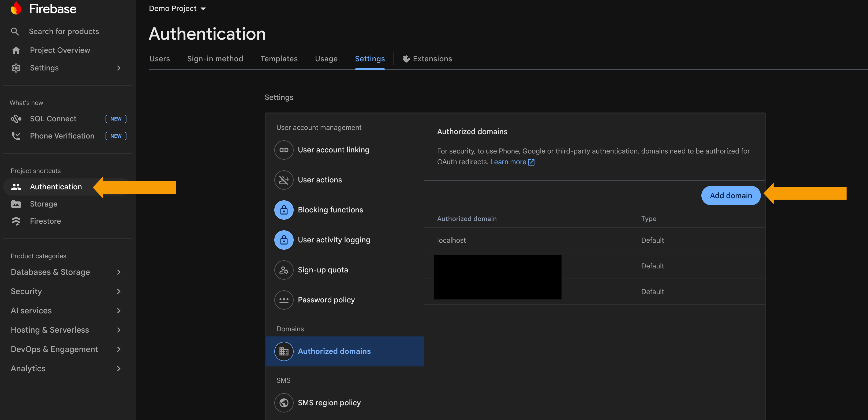Screen dimensions: 868x420
Task: Click the Blocking functions lock icon
Action: coord(284,210)
